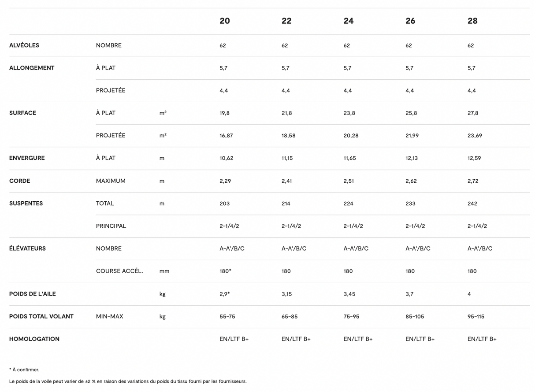535x392 pixels.
Task: Select the HOMOLOGATION row label
Action: (34, 339)
